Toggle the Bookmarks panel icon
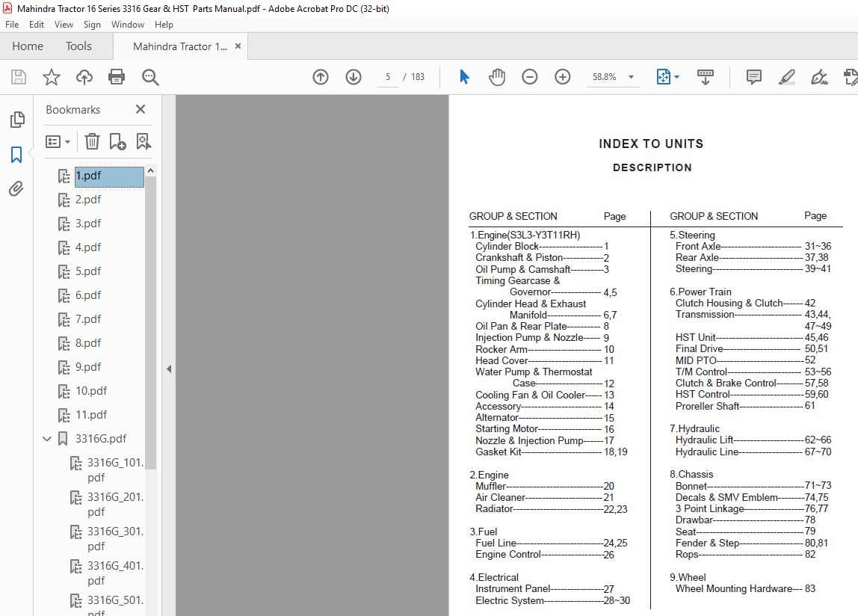This screenshot has height=616, width=858. (x=16, y=155)
